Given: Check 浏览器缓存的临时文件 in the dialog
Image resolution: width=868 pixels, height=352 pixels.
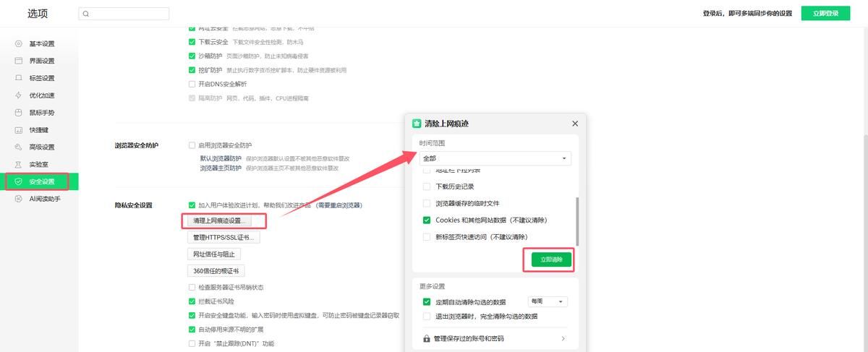Looking at the screenshot, I should (427, 203).
